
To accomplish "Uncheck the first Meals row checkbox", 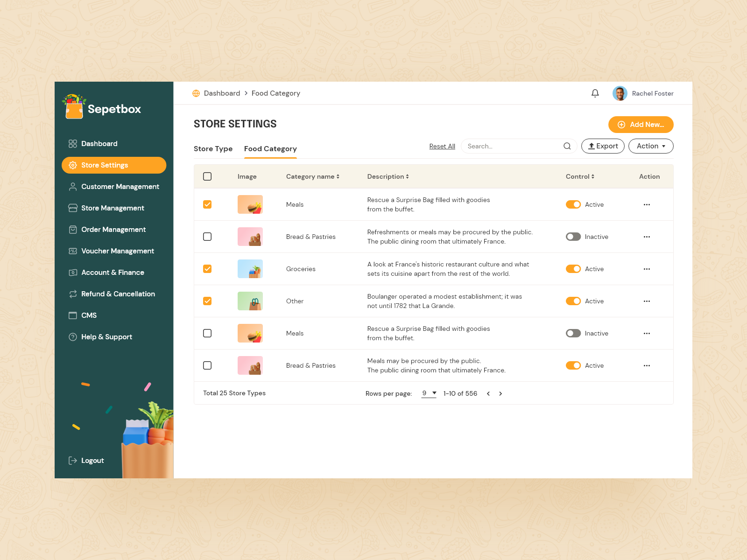I will [207, 204].
